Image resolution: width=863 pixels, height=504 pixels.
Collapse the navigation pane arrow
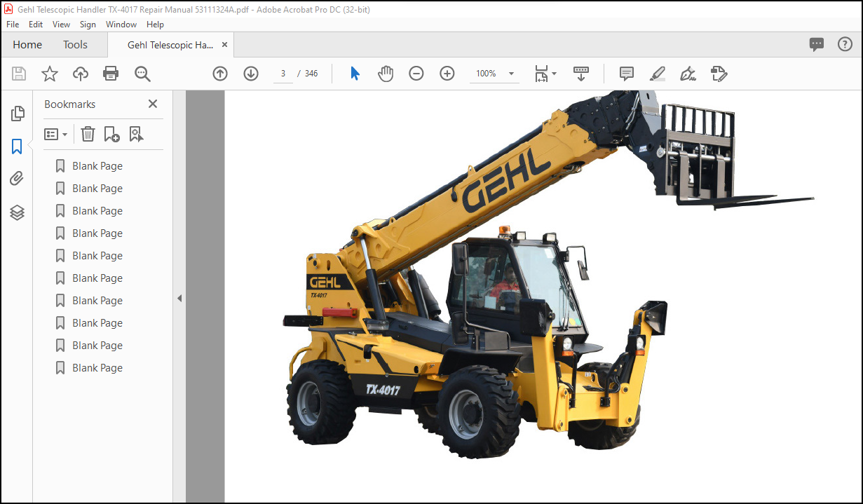(179, 298)
